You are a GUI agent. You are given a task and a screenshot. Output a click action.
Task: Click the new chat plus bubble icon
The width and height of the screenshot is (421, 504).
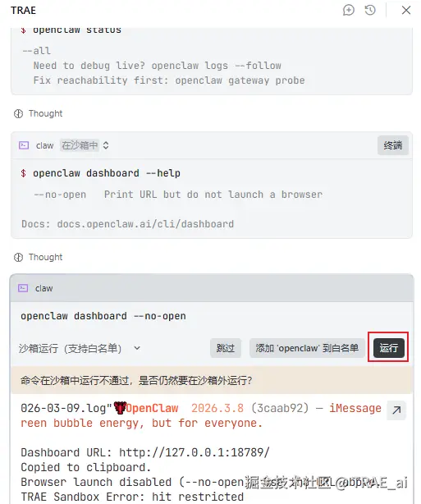pyautogui.click(x=348, y=10)
